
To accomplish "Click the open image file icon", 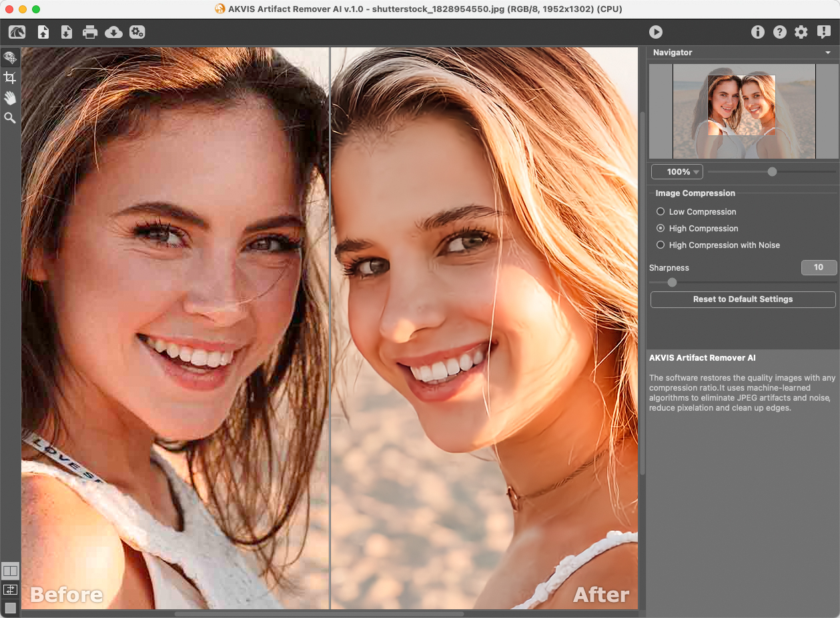I will pos(43,32).
